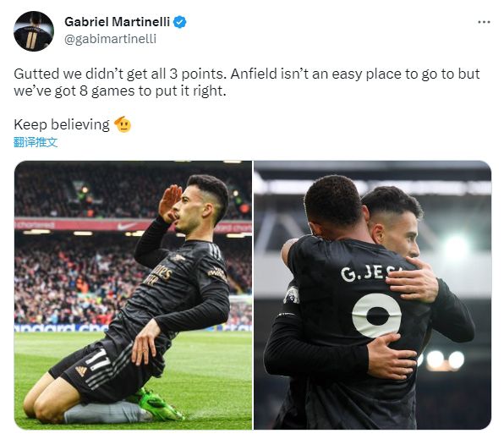Click the 'we've got 8 games' text line
Image resolution: width=504 pixels, height=439 pixels.
click(x=120, y=91)
